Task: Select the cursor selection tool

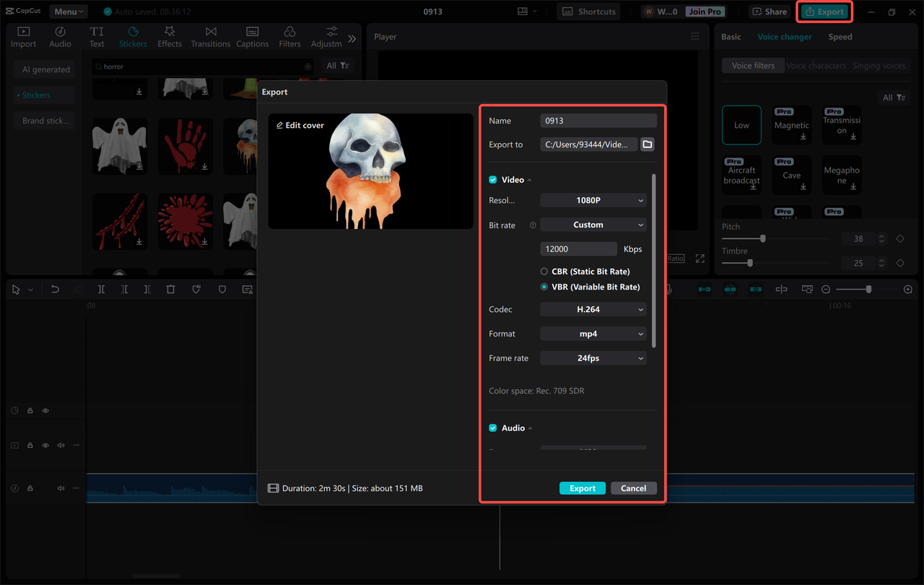Action: tap(16, 289)
